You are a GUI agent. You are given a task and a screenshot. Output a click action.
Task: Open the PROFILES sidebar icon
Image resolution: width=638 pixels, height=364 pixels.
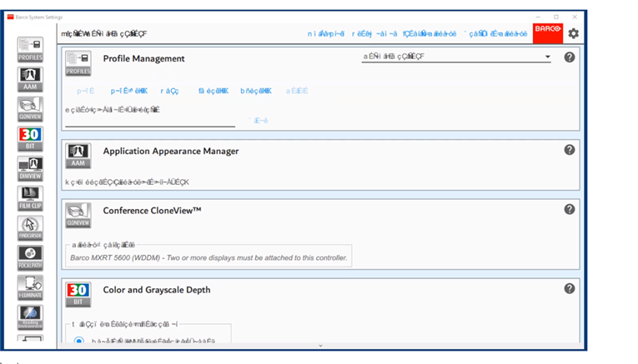(x=30, y=49)
